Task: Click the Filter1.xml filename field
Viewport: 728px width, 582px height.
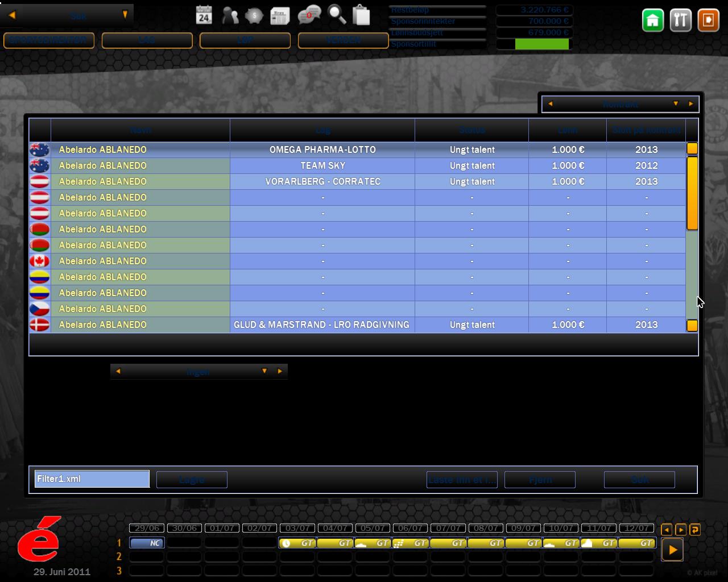Action: pos(92,479)
